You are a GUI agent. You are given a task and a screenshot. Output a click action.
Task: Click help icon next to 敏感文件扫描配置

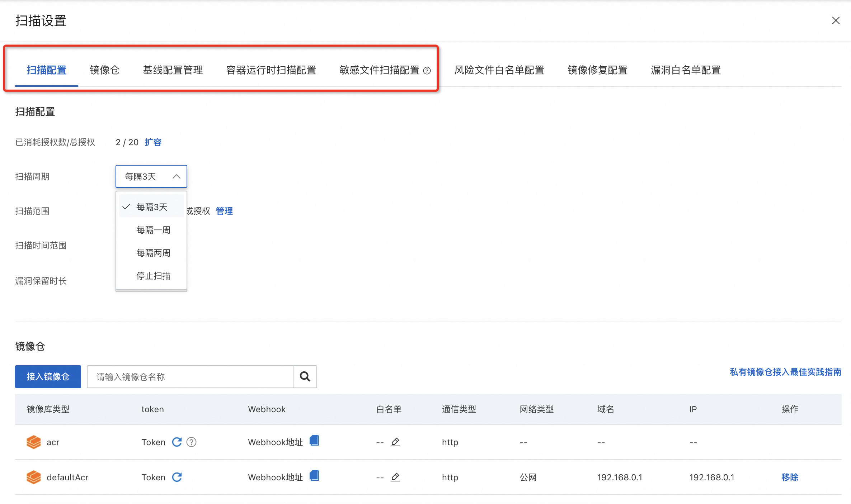[427, 71]
